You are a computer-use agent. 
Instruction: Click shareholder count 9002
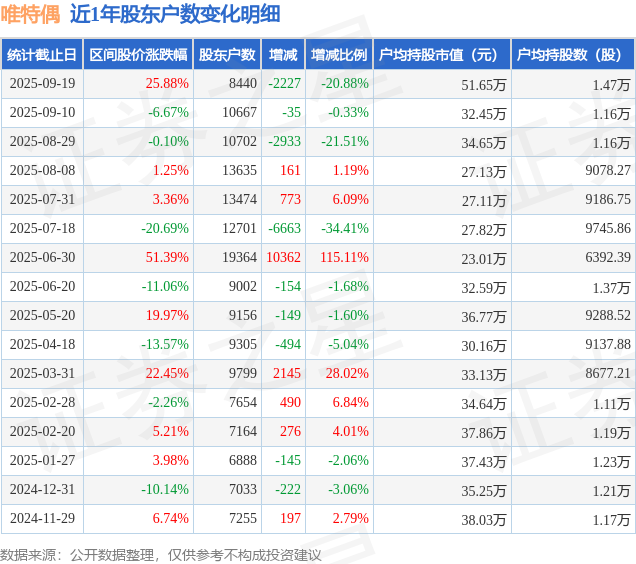pyautogui.click(x=243, y=286)
